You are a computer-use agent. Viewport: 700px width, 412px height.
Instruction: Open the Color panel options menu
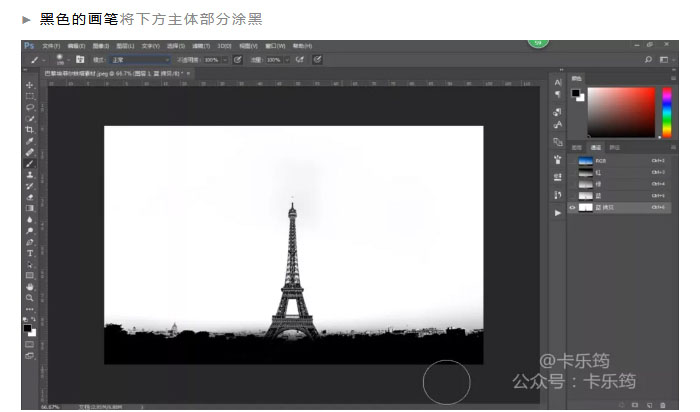(x=673, y=78)
